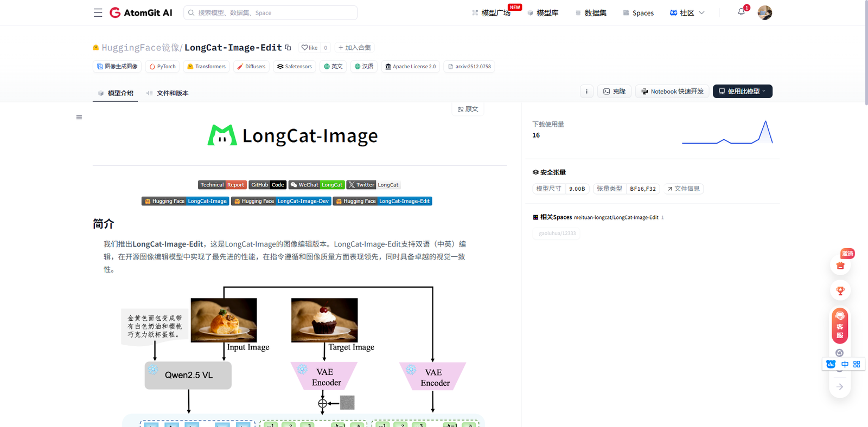Open the user avatar profile menu
This screenshot has width=868, height=427.
[x=765, y=12]
